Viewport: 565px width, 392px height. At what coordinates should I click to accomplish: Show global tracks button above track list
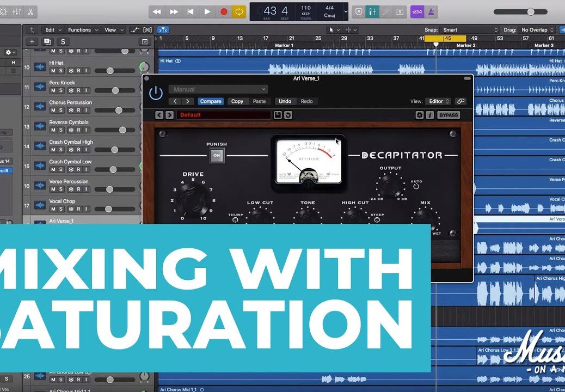click(145, 42)
